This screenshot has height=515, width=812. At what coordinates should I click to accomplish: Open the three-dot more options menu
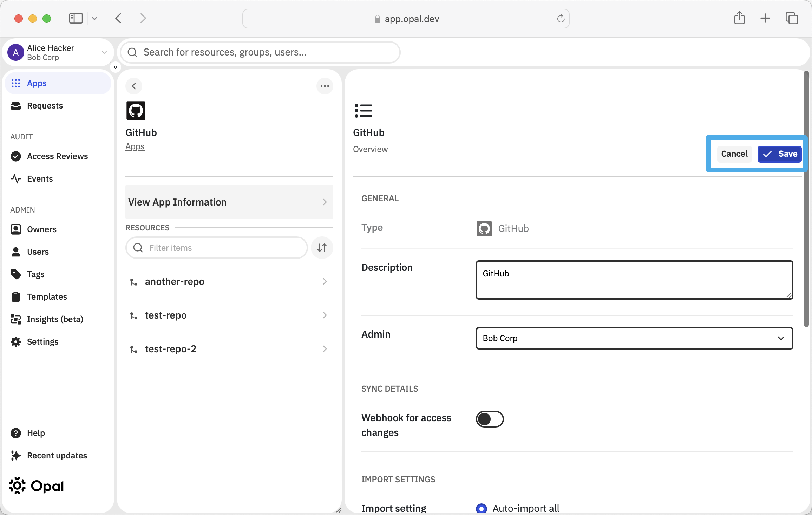point(325,86)
